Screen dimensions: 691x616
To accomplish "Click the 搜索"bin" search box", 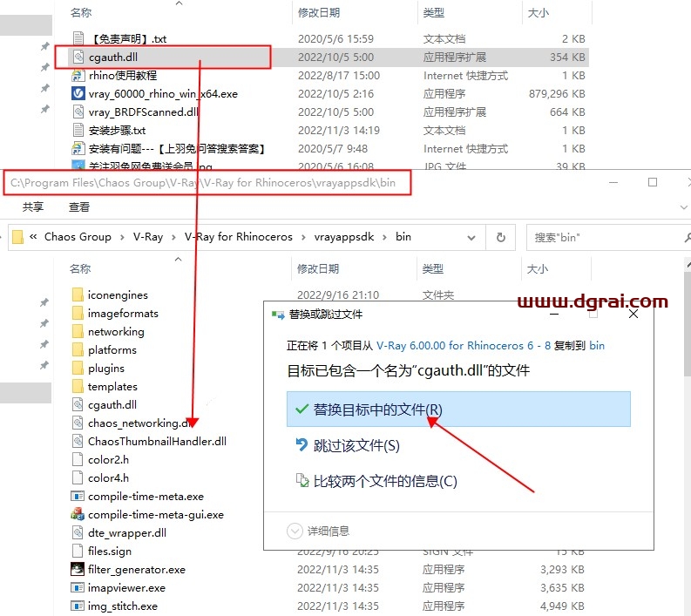I will tap(601, 237).
